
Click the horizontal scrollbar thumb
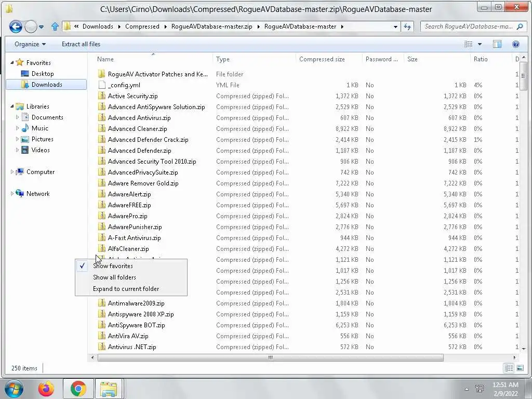[x=270, y=357]
